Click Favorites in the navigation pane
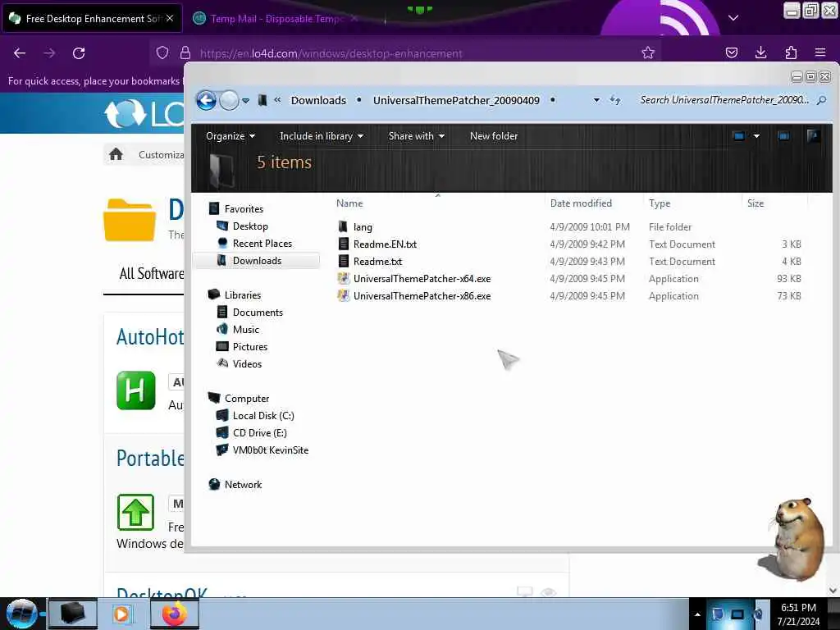Screen dimensions: 840x630 pyautogui.click(x=244, y=209)
